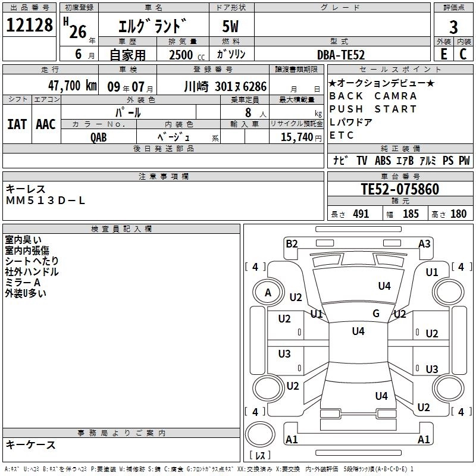476x476 pixels.
Task: Select chassis number TE52-075860
Action: pos(400,189)
